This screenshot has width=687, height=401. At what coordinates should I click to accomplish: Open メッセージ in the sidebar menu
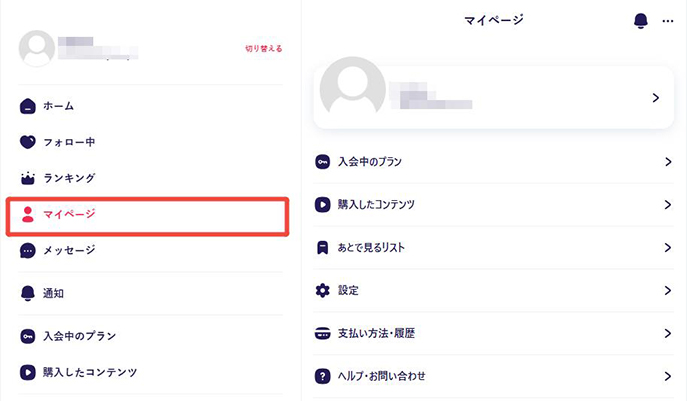(x=69, y=250)
